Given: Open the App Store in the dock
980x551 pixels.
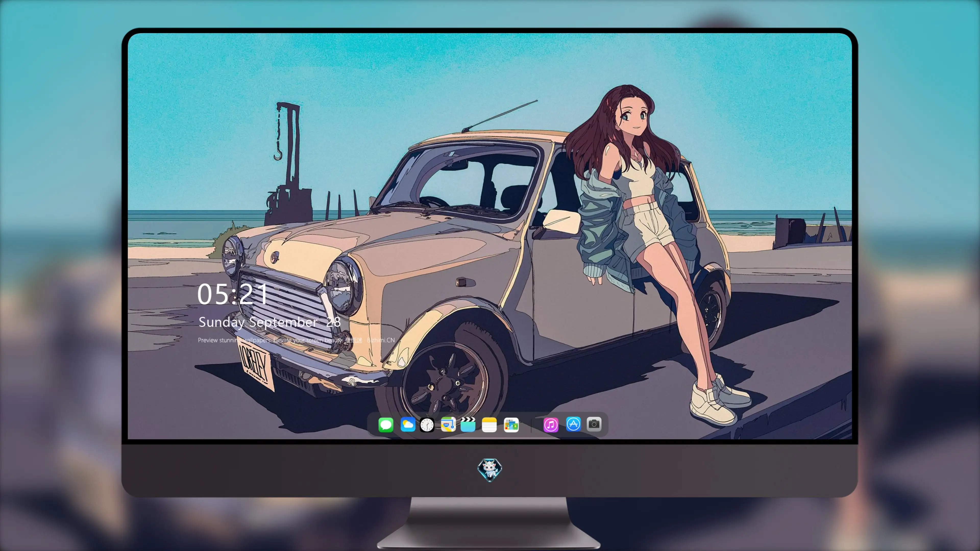Looking at the screenshot, I should 573,424.
